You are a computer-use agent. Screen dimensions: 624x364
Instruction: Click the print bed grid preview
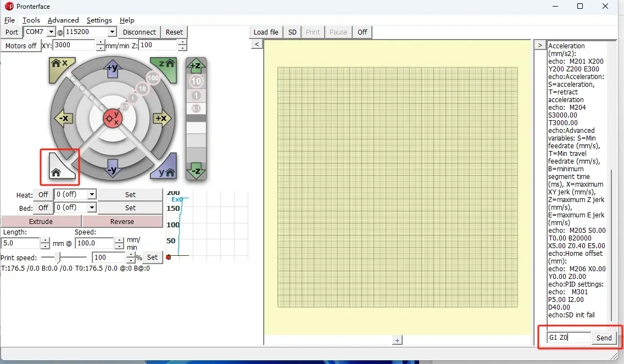click(x=398, y=187)
